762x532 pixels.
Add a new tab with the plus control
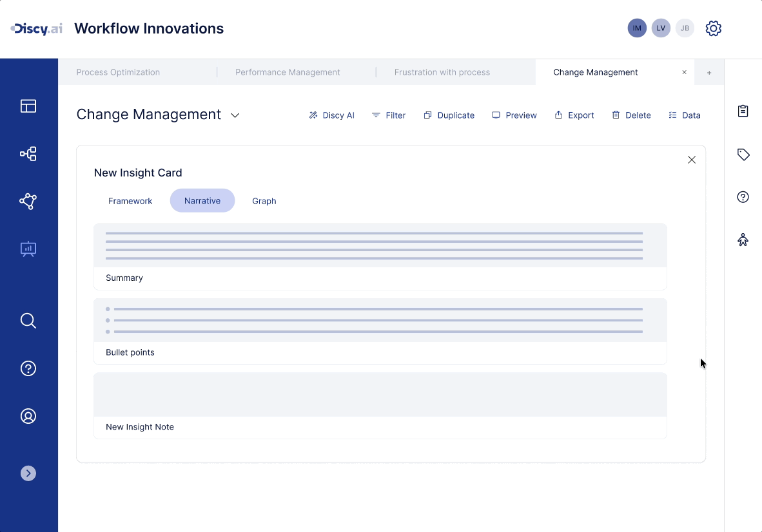tap(709, 72)
